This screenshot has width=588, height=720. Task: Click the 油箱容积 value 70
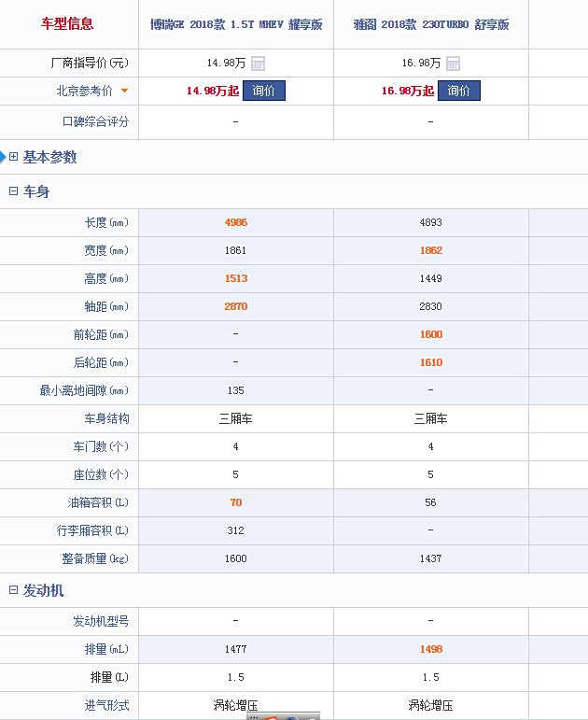[235, 502]
